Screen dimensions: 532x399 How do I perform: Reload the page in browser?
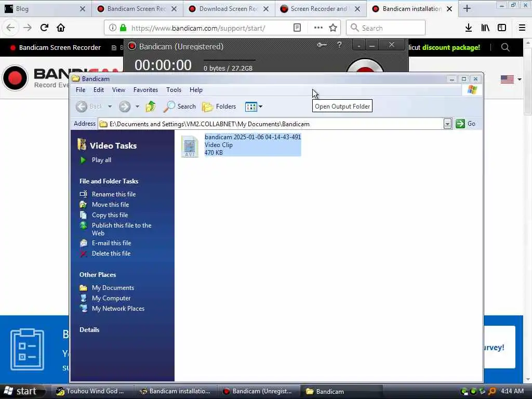[44, 28]
